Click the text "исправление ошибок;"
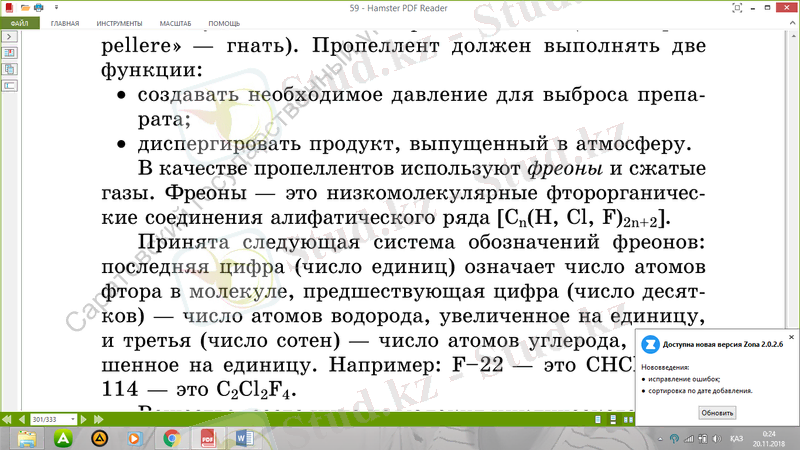The height and width of the screenshot is (450, 800). click(684, 379)
